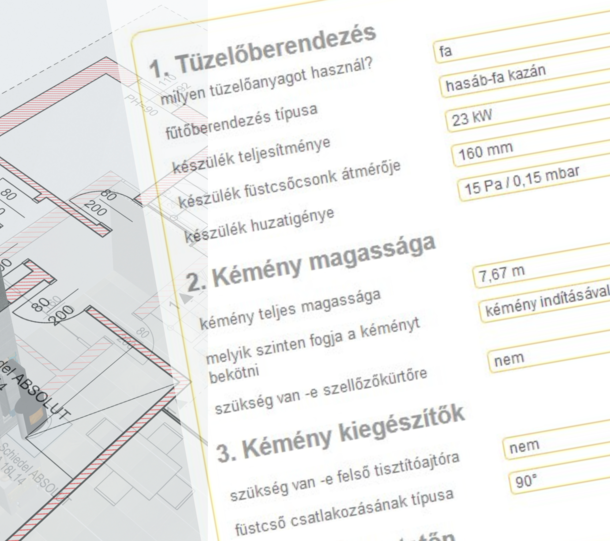Click label 'készülék teljesítménye'
Image resolution: width=610 pixels, height=541 pixels.
coord(251,156)
